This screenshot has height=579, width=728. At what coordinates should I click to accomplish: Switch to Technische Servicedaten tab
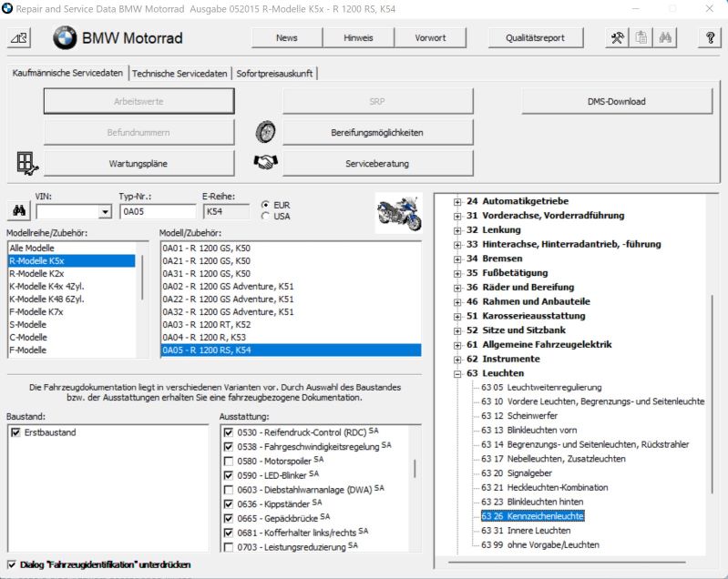click(x=179, y=74)
